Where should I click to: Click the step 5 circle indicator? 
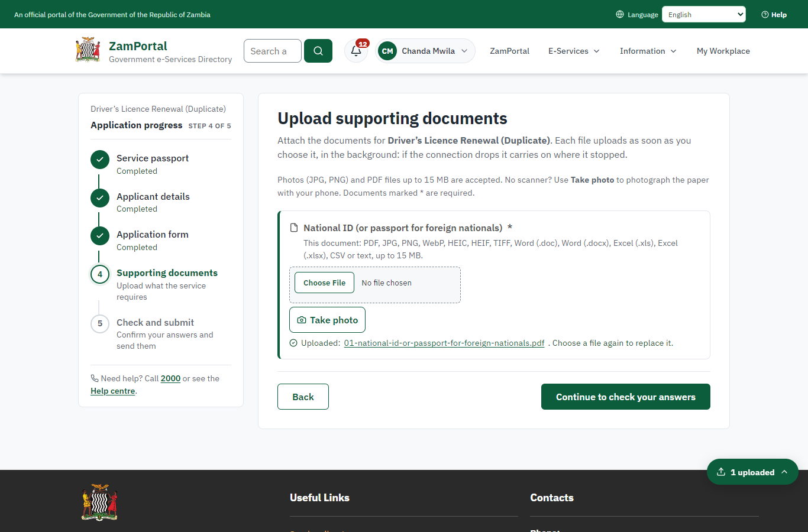point(100,323)
